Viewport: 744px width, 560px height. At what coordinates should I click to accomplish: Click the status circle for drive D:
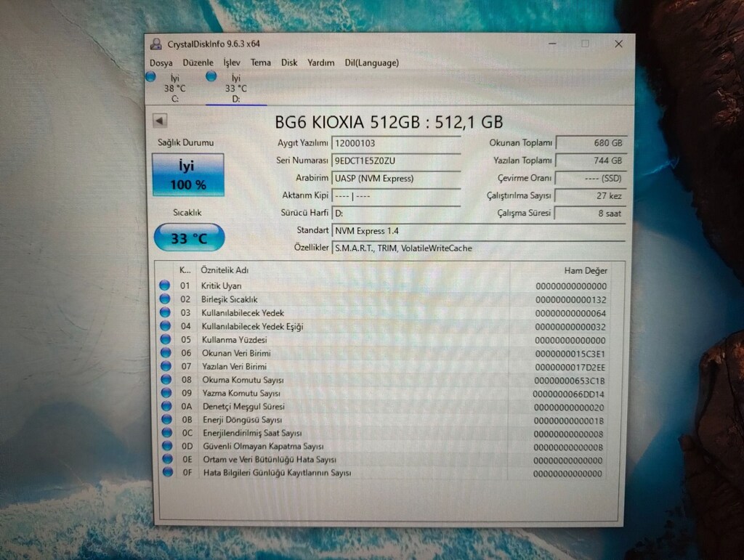click(211, 76)
